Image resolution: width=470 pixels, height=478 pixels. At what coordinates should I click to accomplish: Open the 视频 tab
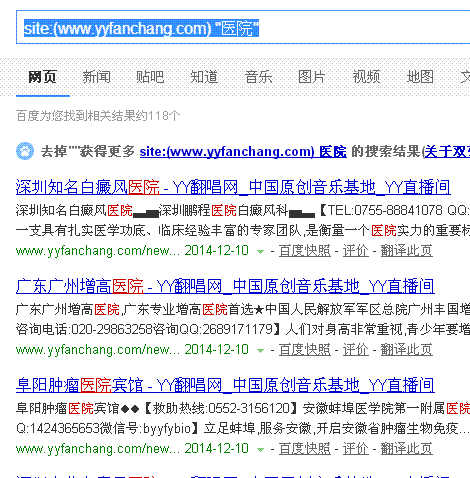(366, 77)
